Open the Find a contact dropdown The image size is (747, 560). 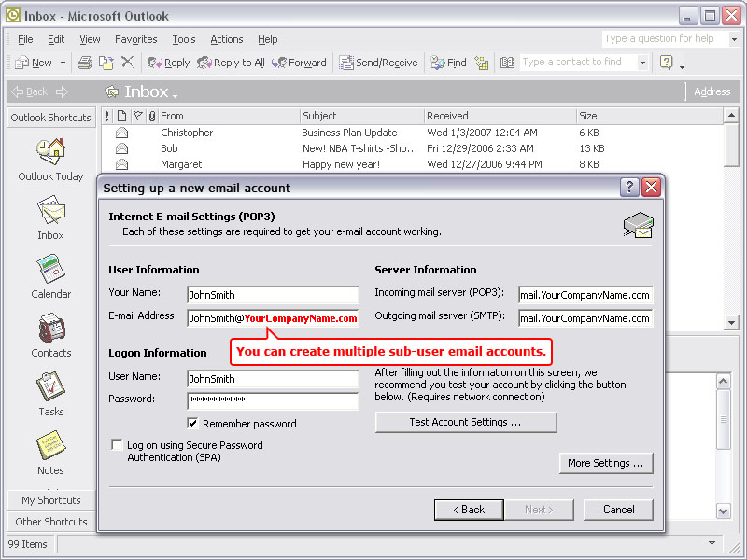pyautogui.click(x=642, y=63)
